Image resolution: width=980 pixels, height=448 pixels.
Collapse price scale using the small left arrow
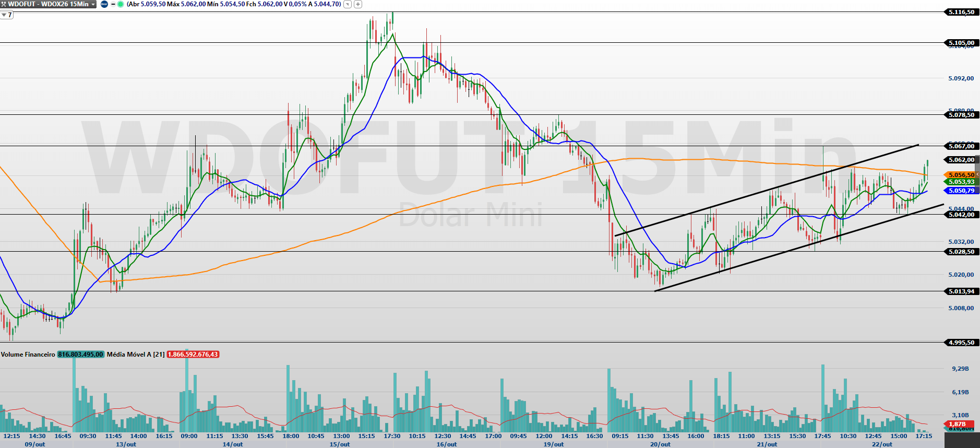coord(977,174)
